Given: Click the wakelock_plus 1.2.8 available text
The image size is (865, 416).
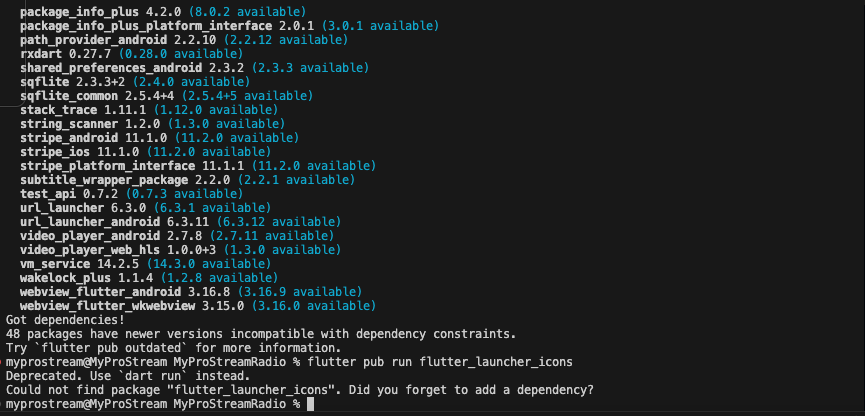Looking at the screenshot, I should coord(219,278).
